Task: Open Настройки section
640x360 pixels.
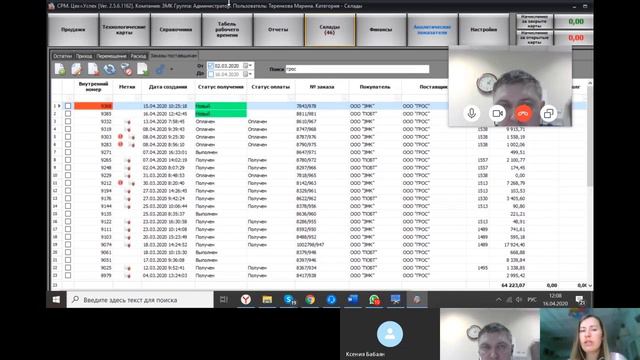Action: [484, 29]
